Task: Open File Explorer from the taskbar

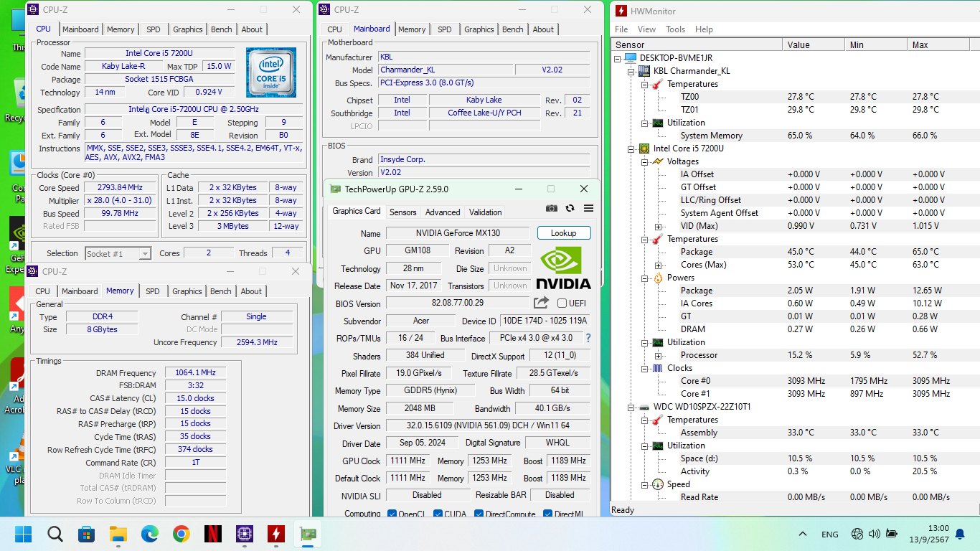Action: pos(118,534)
